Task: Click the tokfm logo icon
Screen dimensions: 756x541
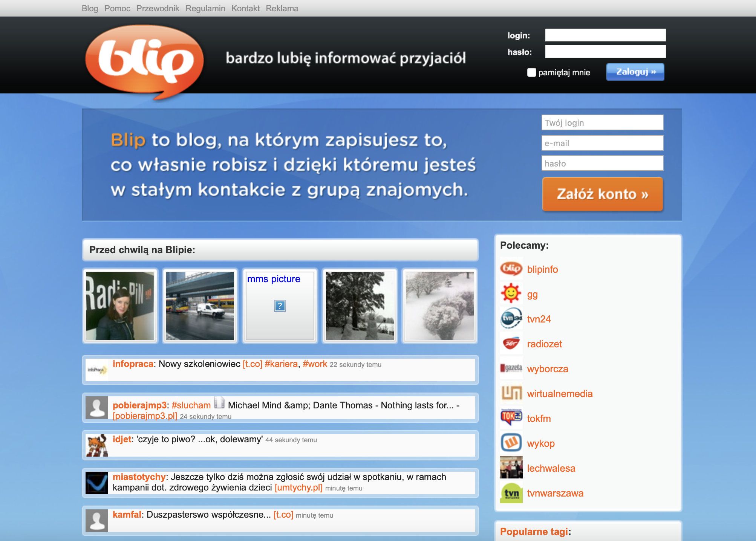Action: (511, 418)
